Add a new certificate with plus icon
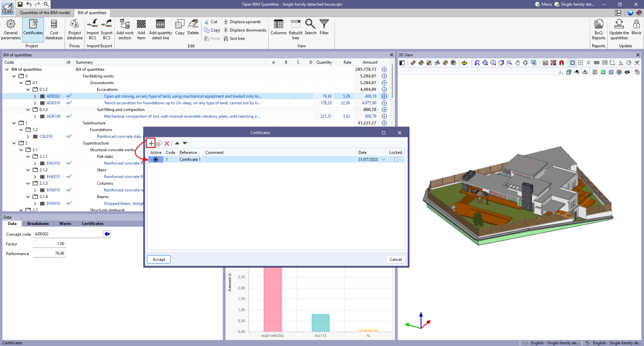The width and height of the screenshot is (644, 346). coord(151,143)
